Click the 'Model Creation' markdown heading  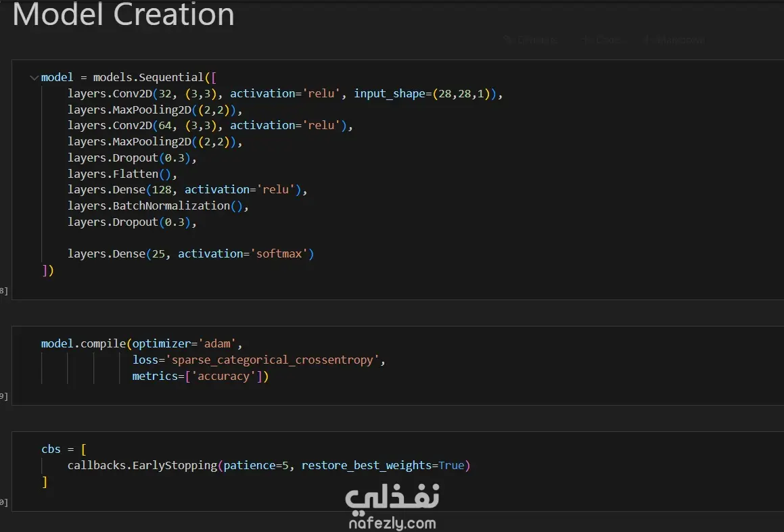pyautogui.click(x=123, y=14)
